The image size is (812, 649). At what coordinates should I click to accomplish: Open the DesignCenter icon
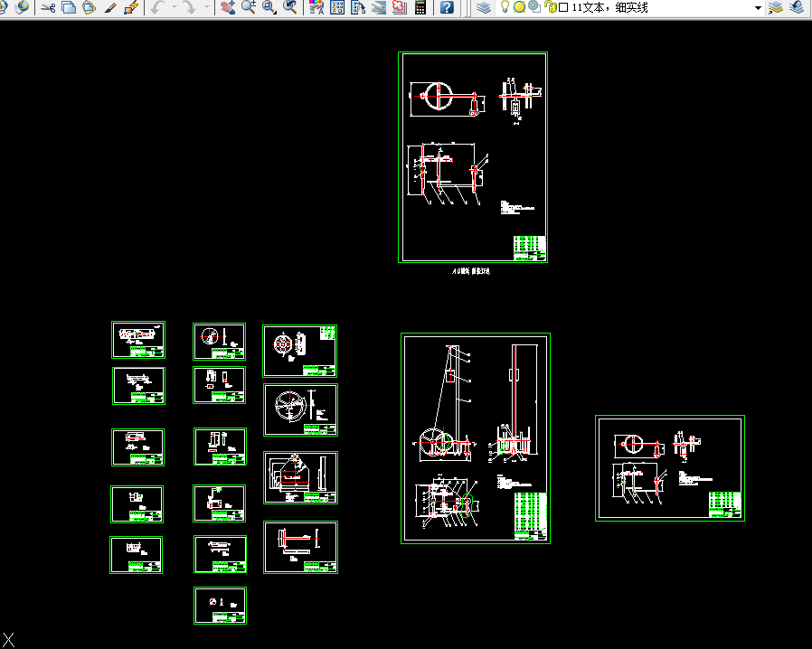[337, 7]
